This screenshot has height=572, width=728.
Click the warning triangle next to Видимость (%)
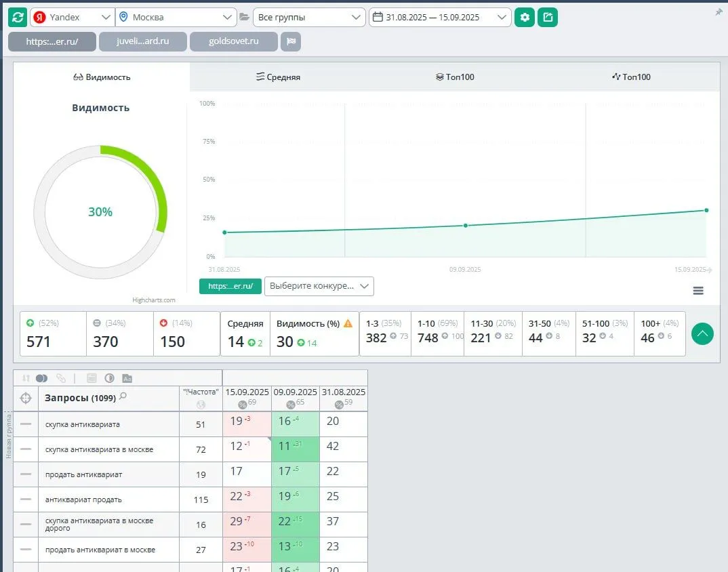tap(348, 323)
